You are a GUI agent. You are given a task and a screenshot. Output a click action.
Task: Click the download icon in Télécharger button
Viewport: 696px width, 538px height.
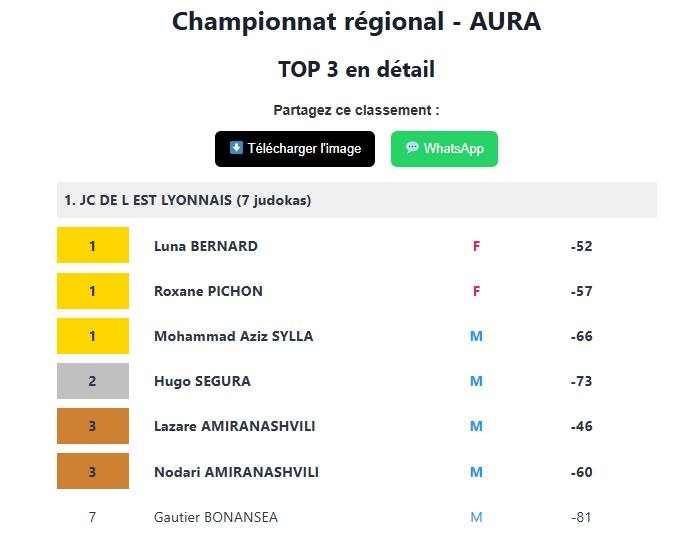[x=236, y=148]
